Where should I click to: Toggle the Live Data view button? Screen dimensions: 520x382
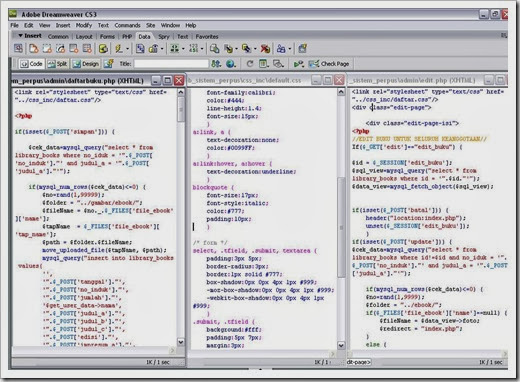[109, 64]
